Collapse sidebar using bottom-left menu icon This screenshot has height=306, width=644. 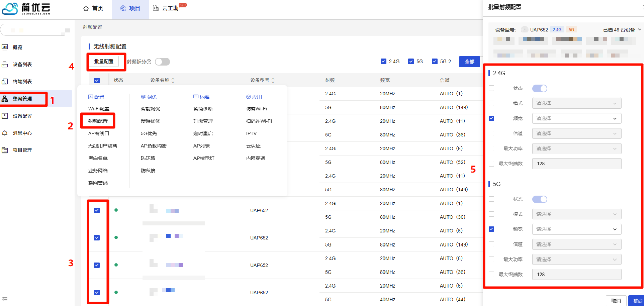[x=5, y=299]
